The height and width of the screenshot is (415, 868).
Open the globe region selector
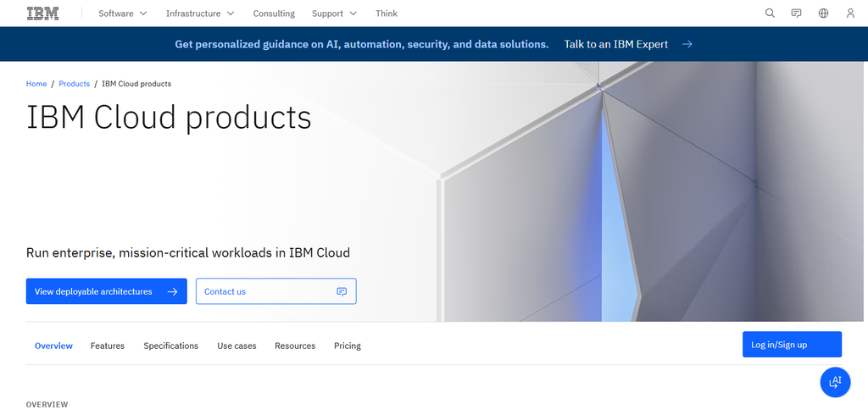click(823, 14)
